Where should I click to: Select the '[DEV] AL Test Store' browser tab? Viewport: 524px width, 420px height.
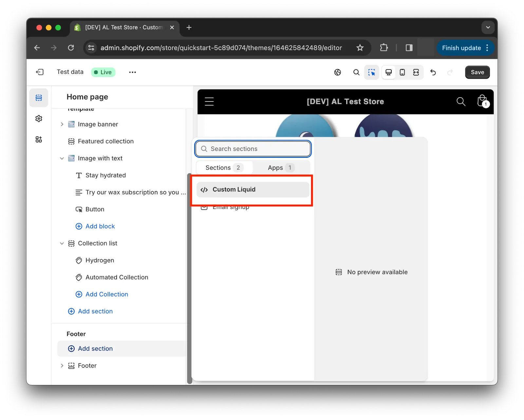pyautogui.click(x=124, y=27)
